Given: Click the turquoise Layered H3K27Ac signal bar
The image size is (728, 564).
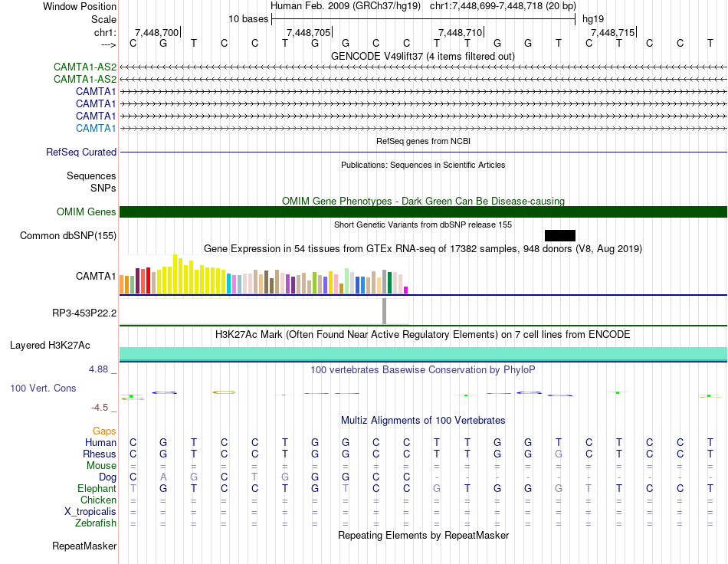Looking at the screenshot, I should (x=423, y=352).
